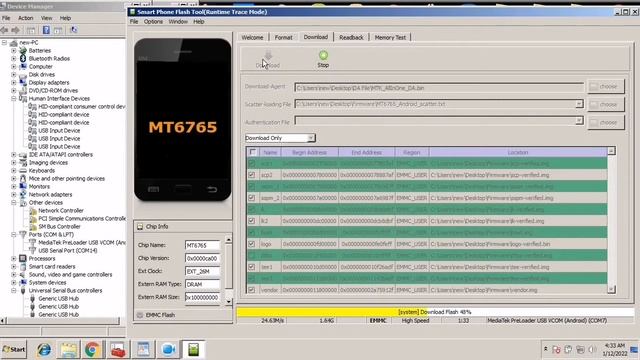Switch to the Readback tab
640x360 pixels.
click(351, 37)
